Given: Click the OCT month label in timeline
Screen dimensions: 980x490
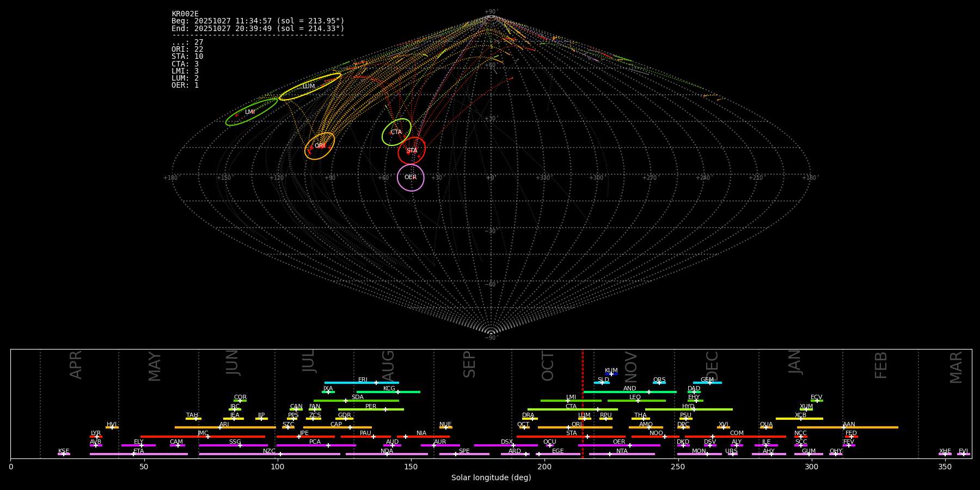Looking at the screenshot, I should [x=548, y=366].
